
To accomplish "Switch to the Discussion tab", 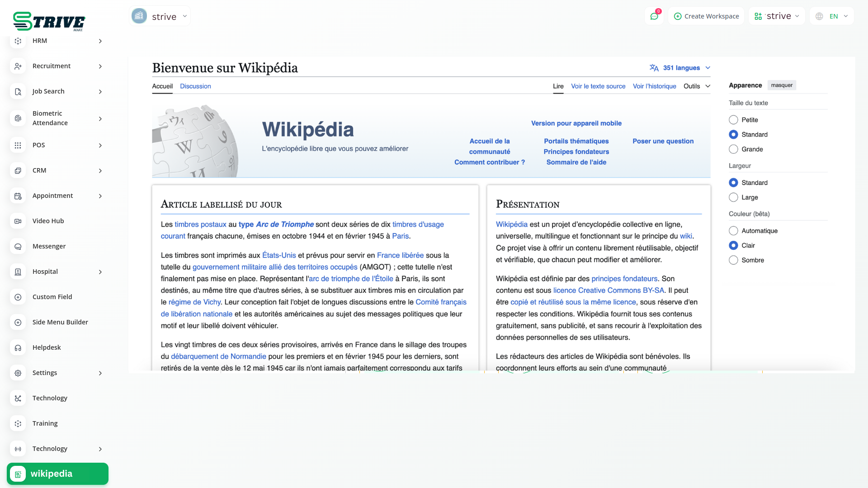I will coord(195,86).
